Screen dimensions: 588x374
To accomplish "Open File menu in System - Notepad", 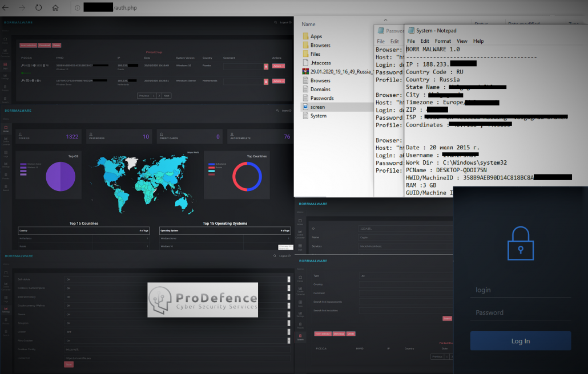I will [411, 41].
